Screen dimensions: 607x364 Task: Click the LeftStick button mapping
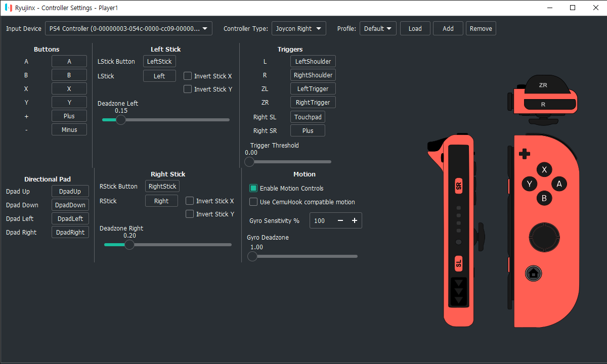coord(159,61)
